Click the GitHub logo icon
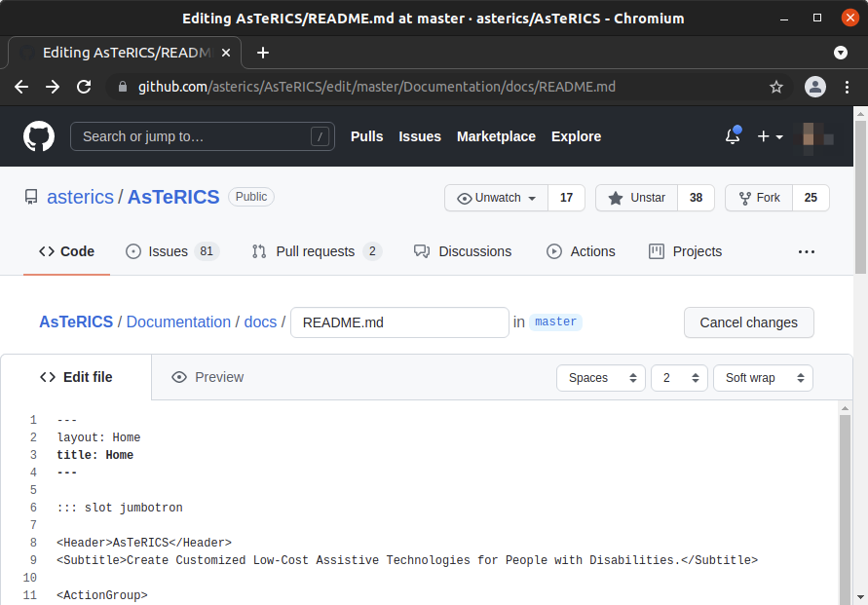The image size is (868, 605). click(x=39, y=136)
